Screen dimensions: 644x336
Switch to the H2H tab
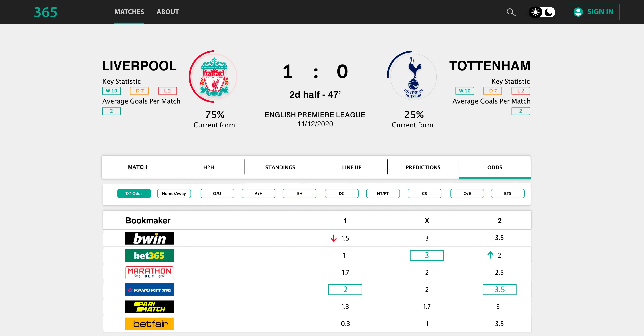tap(208, 167)
